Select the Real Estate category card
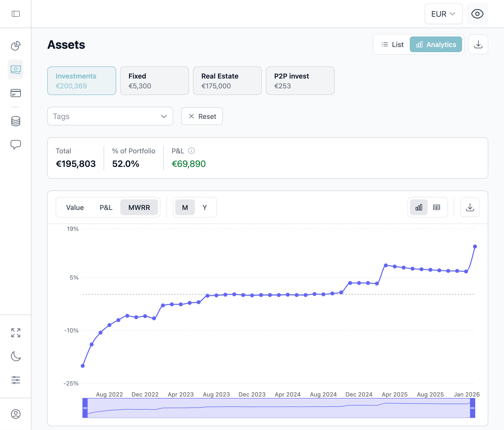504x430 pixels. coord(227,81)
